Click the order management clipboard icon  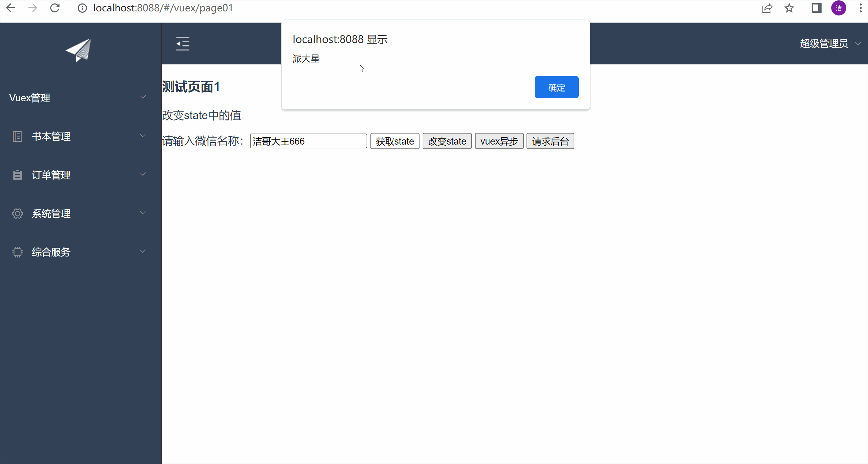[18, 175]
